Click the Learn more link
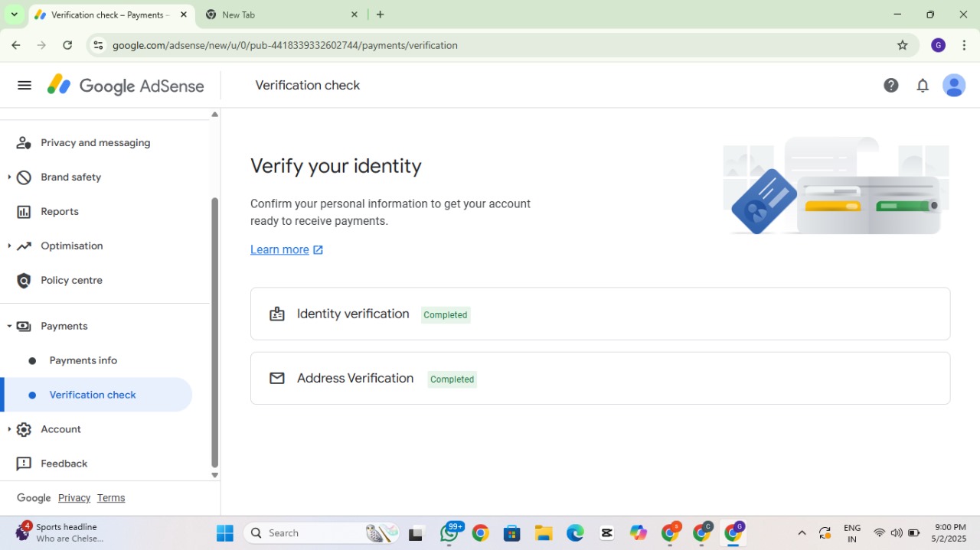The width and height of the screenshot is (980, 550). pos(279,250)
